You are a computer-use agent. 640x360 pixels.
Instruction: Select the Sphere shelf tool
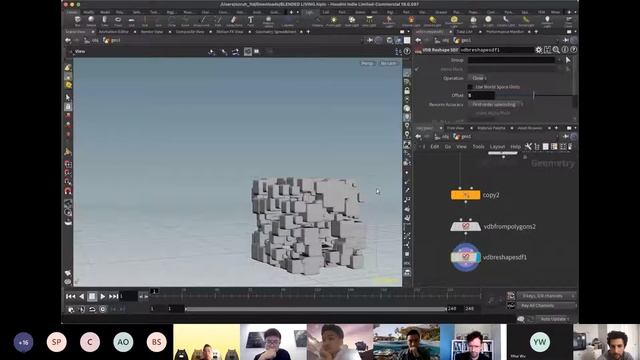point(91,21)
